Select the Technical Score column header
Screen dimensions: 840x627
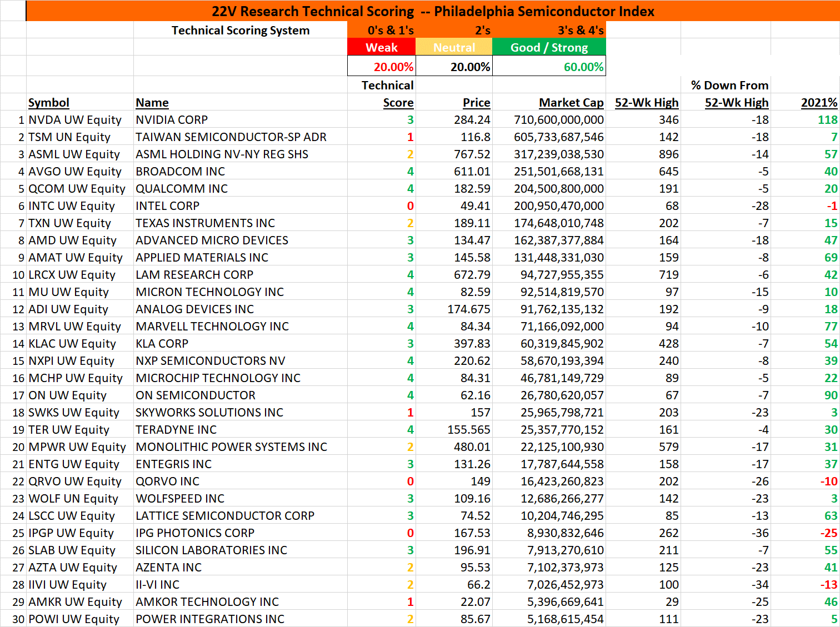[388, 94]
